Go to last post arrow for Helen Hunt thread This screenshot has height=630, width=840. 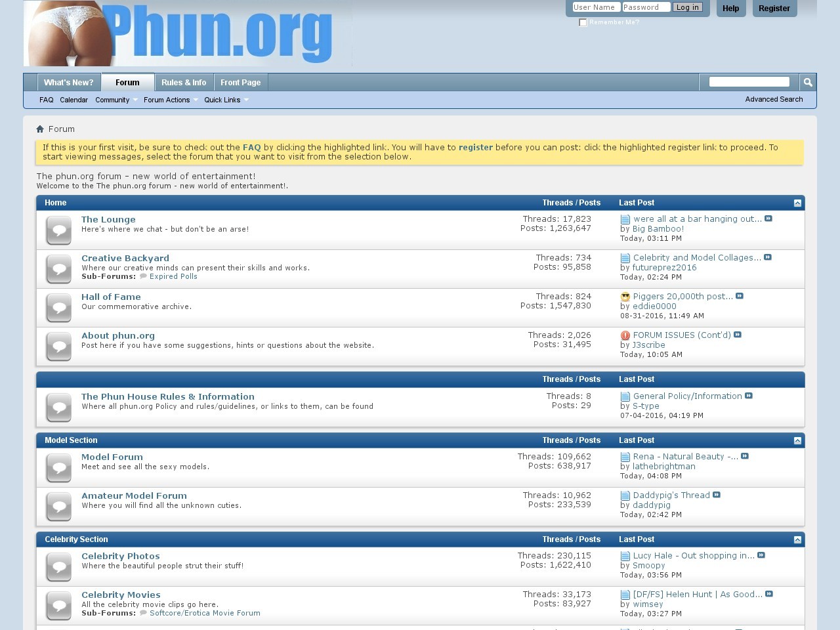[769, 594]
